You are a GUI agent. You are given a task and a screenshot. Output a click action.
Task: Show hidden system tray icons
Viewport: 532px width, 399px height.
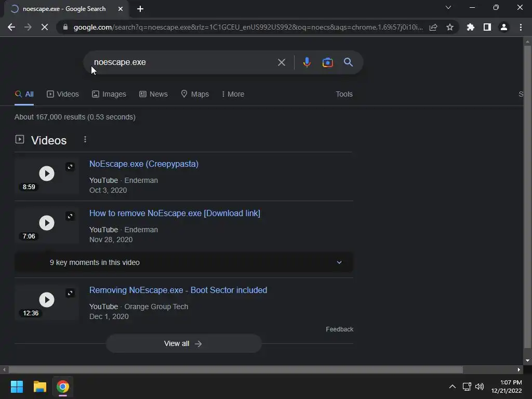point(453,387)
